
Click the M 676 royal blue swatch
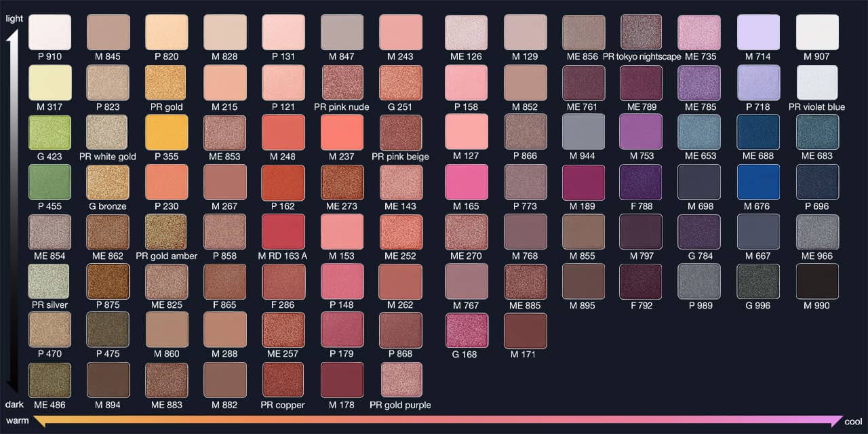click(758, 182)
